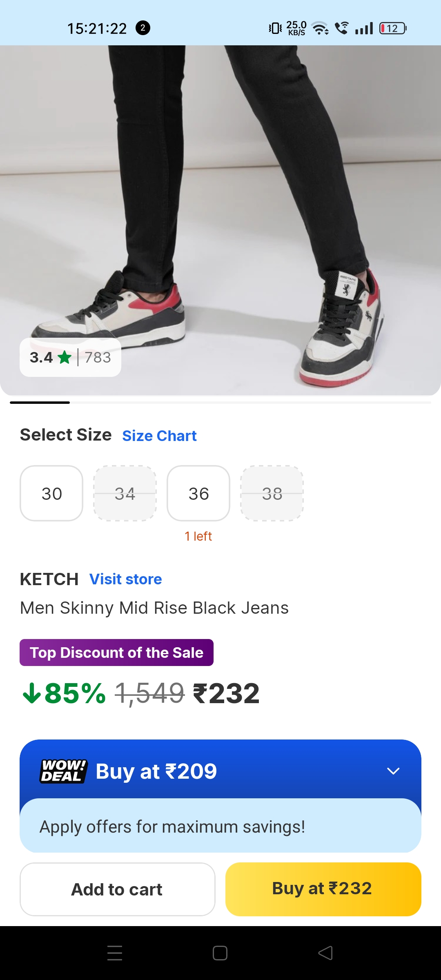The image size is (441, 980).
Task: Open the recent apps menu icon
Action: 115,953
